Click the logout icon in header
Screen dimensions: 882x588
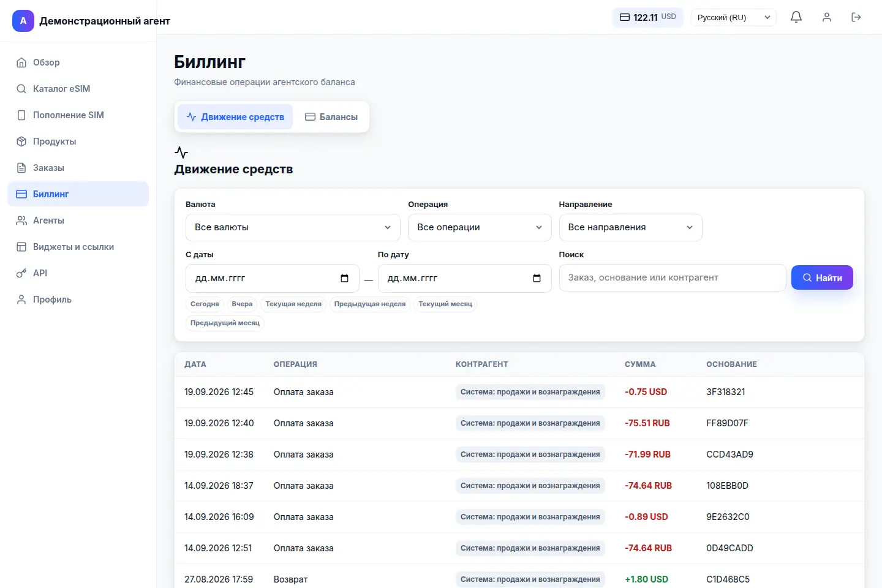coord(856,17)
